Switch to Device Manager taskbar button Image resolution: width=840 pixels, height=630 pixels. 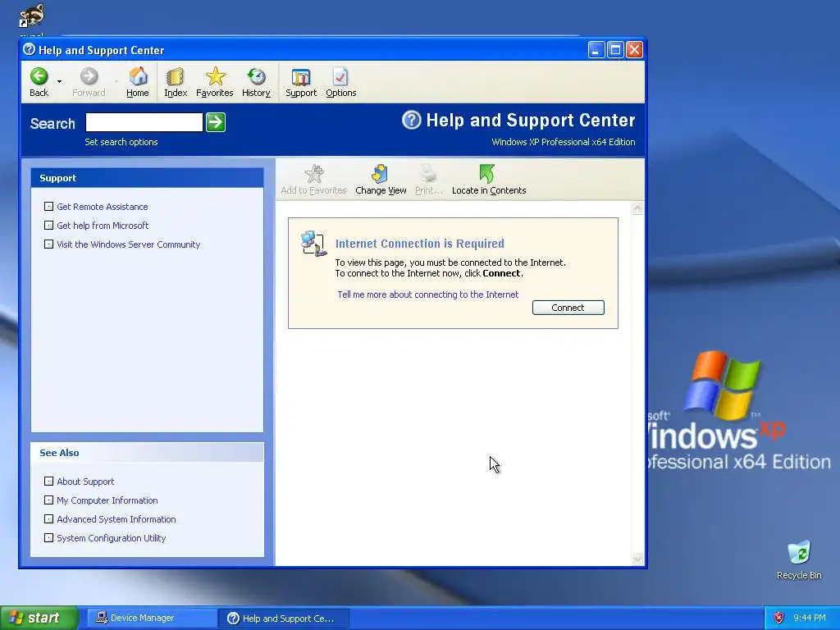(151, 619)
